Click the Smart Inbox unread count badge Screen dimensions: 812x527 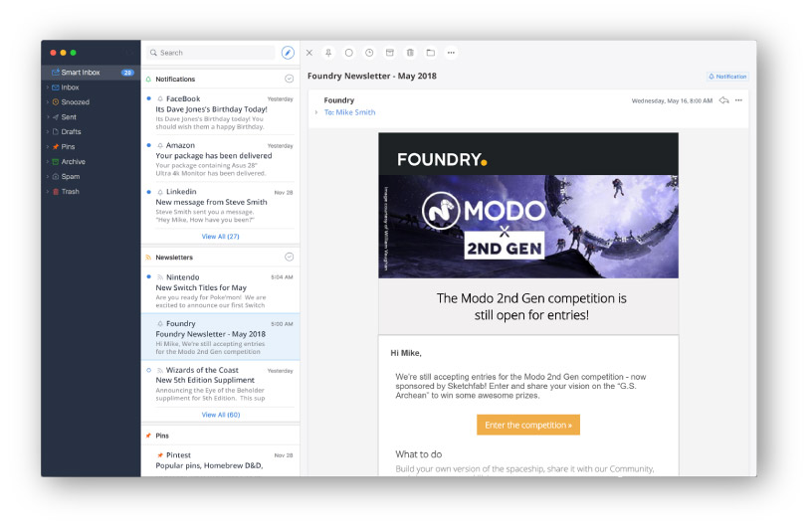128,73
